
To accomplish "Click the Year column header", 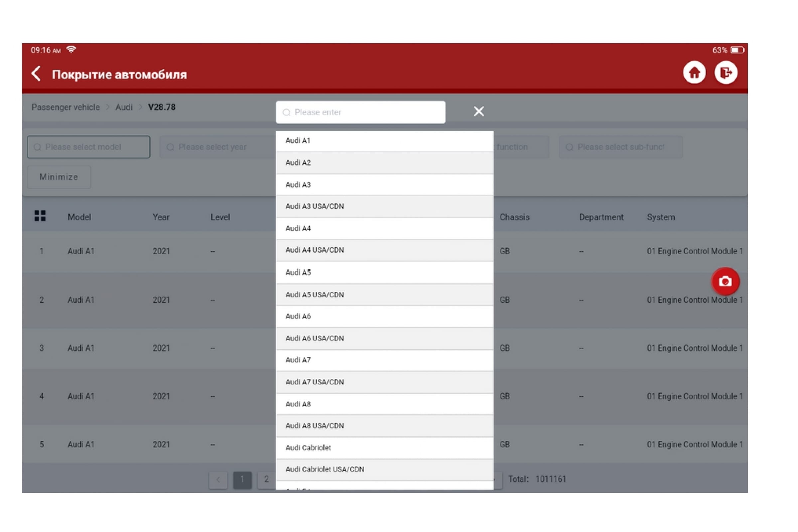I will click(x=161, y=217).
